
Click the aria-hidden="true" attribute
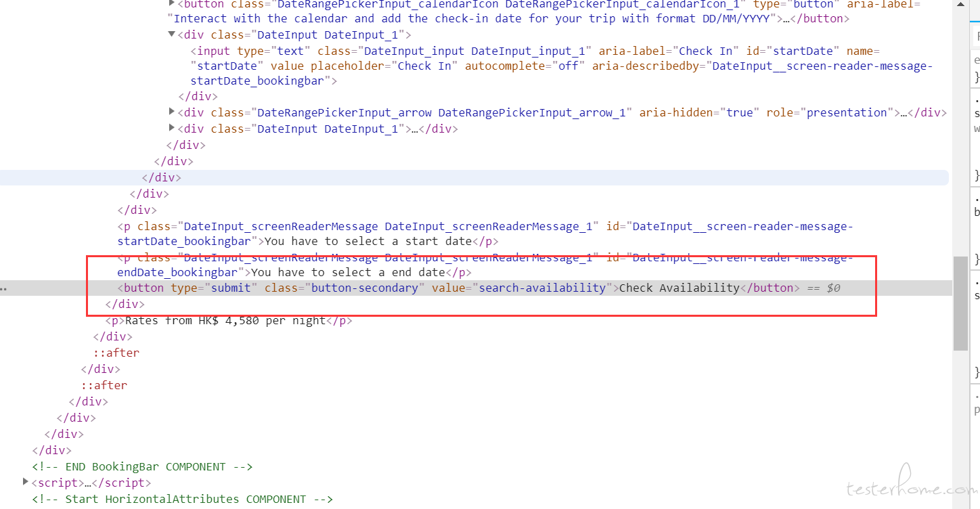pyautogui.click(x=700, y=112)
